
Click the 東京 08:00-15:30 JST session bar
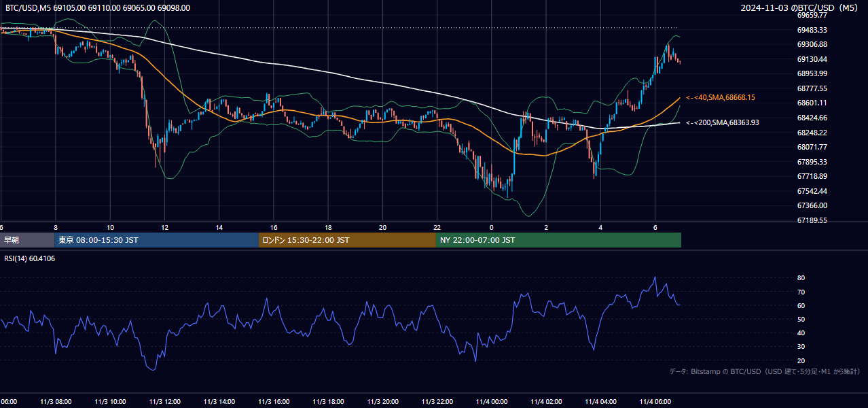156,240
